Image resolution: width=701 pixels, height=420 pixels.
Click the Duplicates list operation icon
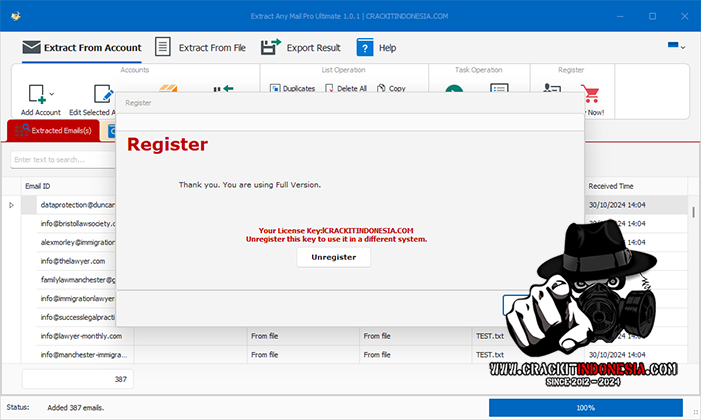275,89
